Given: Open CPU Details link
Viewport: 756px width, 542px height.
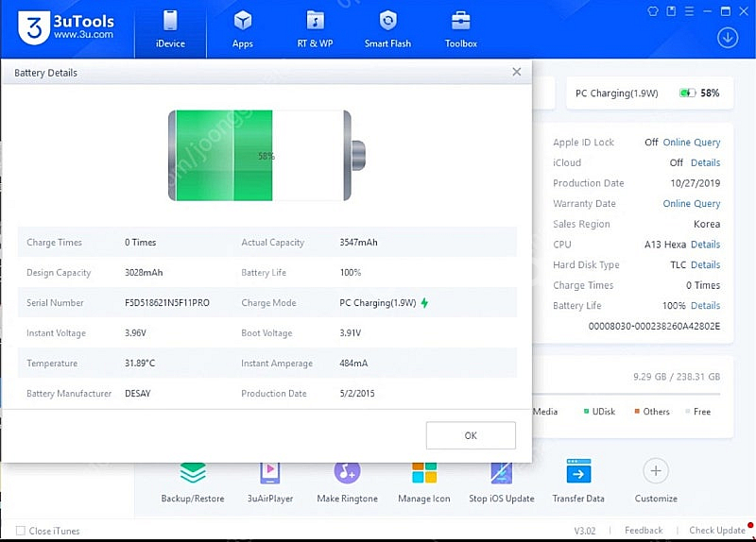Looking at the screenshot, I should (x=705, y=245).
